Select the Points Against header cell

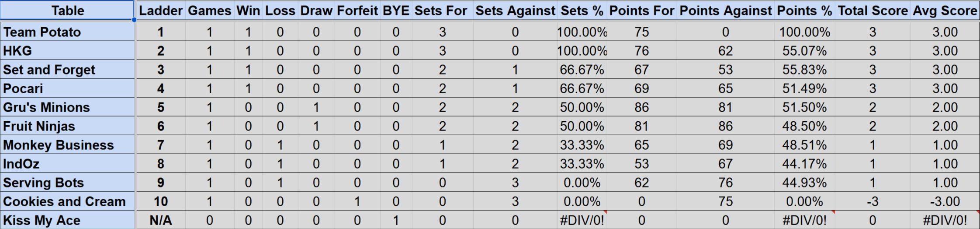[x=725, y=11]
